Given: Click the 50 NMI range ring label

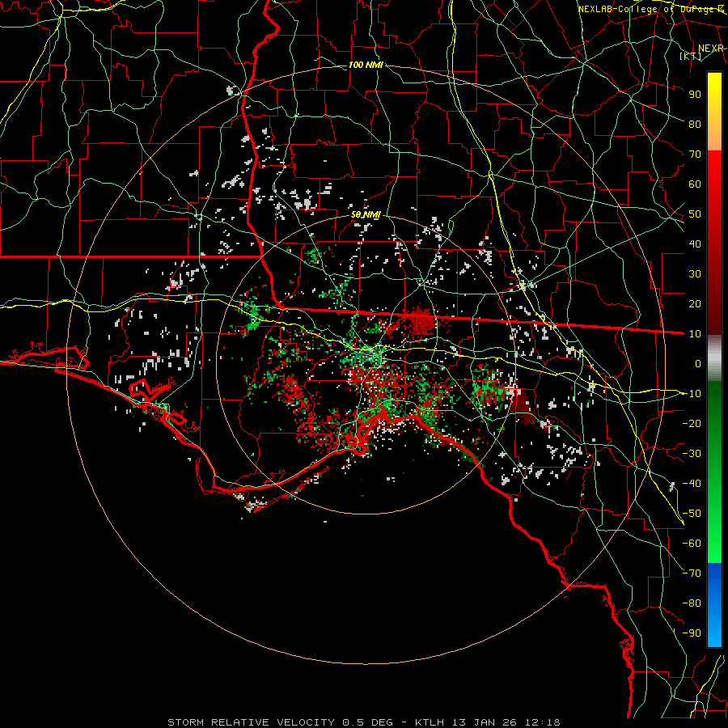Looking at the screenshot, I should pos(366,214).
